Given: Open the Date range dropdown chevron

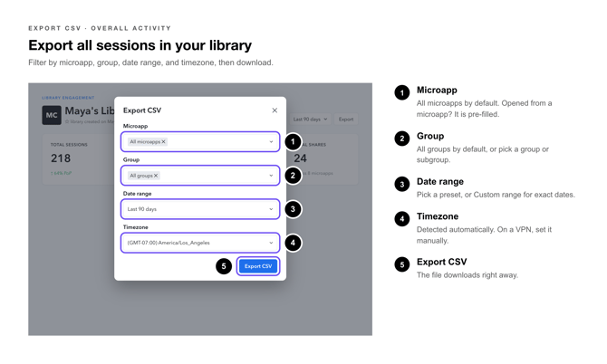Looking at the screenshot, I should click(x=271, y=209).
